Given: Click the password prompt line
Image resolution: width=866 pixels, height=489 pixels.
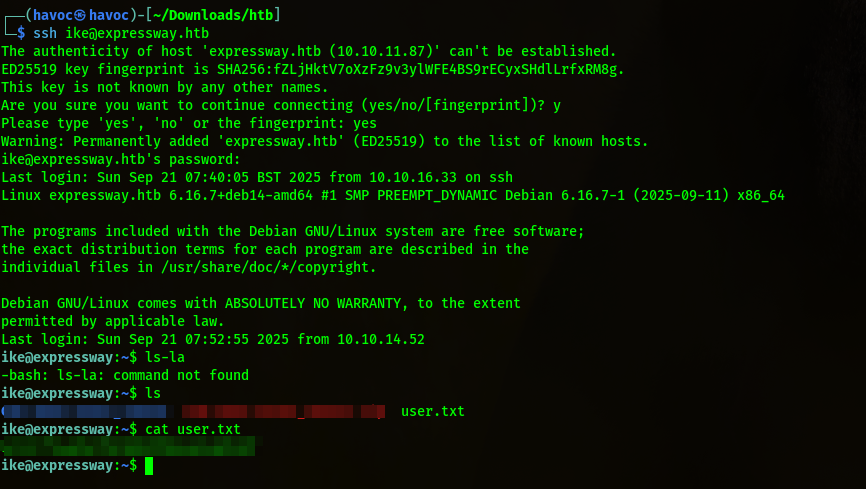Looking at the screenshot, I should pyautogui.click(x=121, y=159).
